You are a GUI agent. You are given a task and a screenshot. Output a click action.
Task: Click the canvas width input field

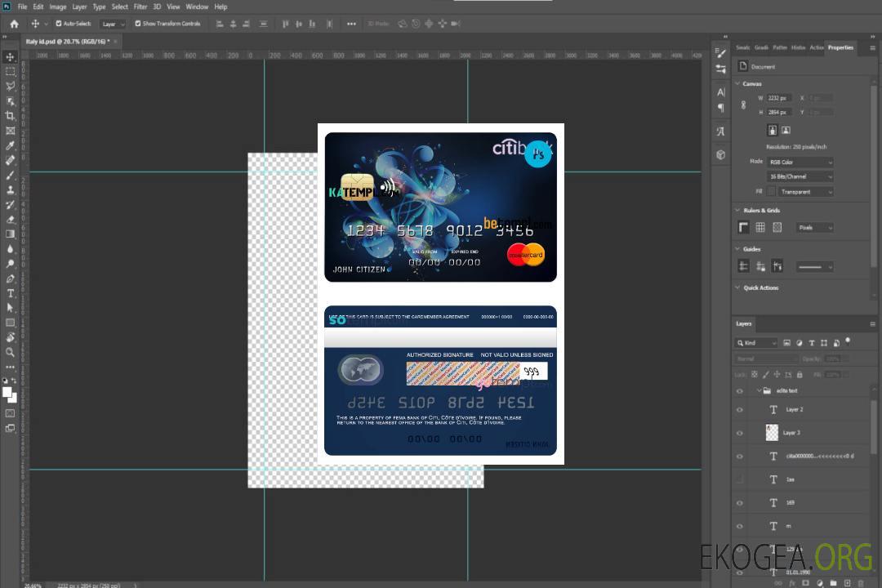[779, 98]
